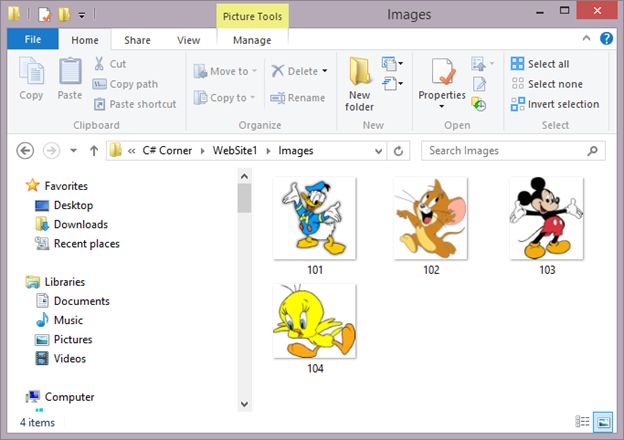Switch to large thumbnails view
624x440 pixels.
click(602, 422)
